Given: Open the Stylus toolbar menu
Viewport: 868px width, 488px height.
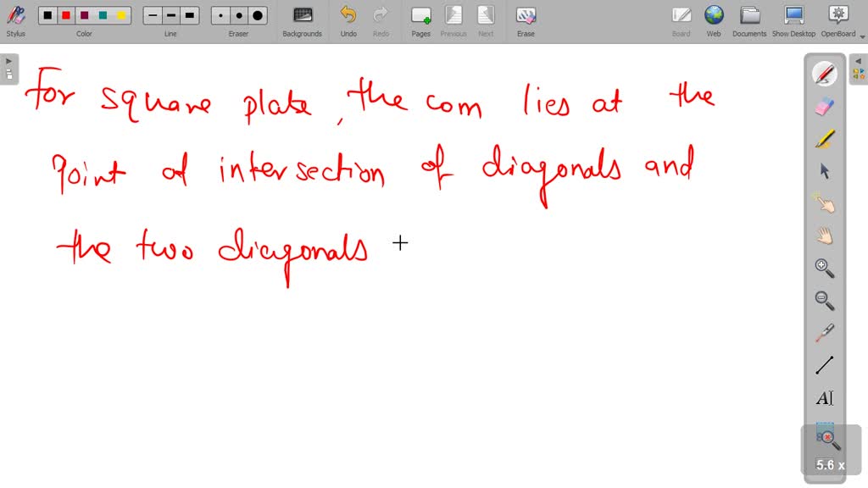Looking at the screenshot, I should point(15,21).
